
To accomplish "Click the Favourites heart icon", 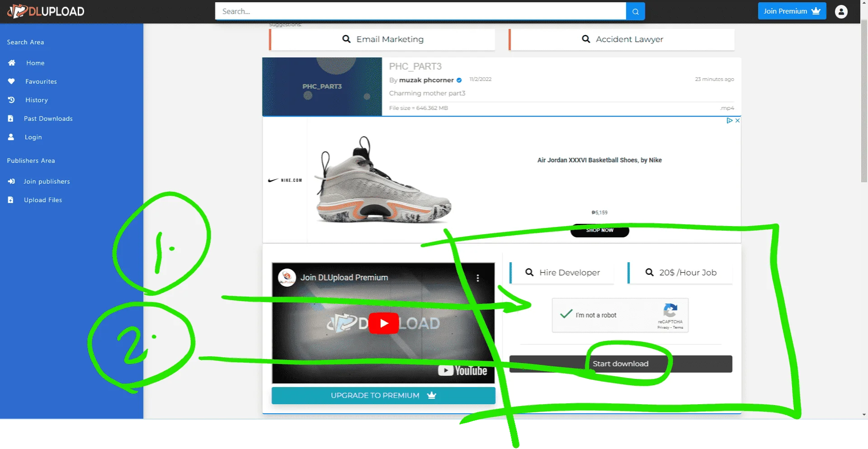I will [x=11, y=81].
